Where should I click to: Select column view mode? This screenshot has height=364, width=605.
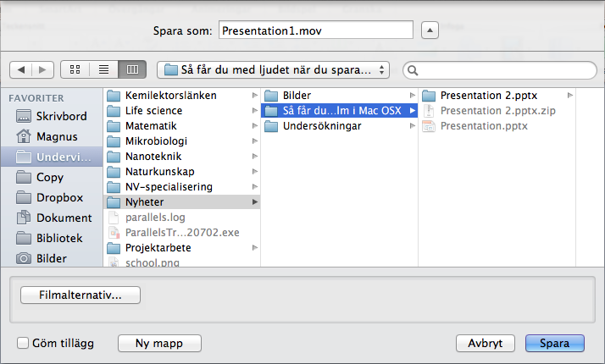pos(132,69)
